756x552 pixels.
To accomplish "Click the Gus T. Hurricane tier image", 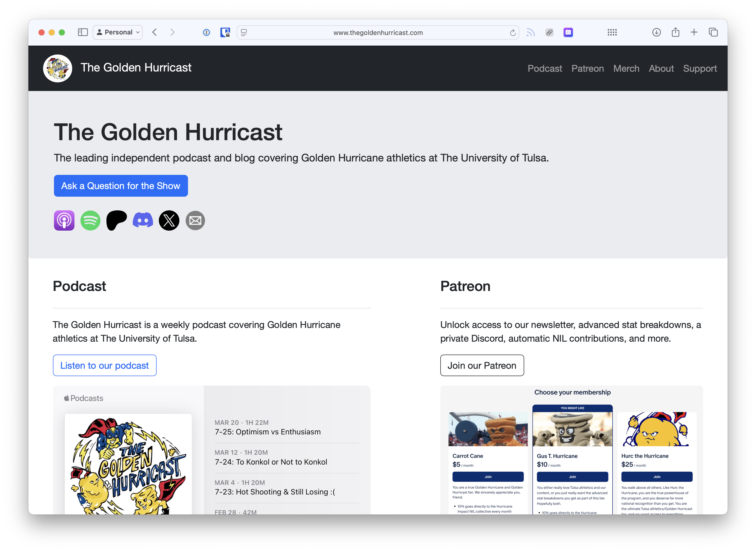I will pos(572,429).
